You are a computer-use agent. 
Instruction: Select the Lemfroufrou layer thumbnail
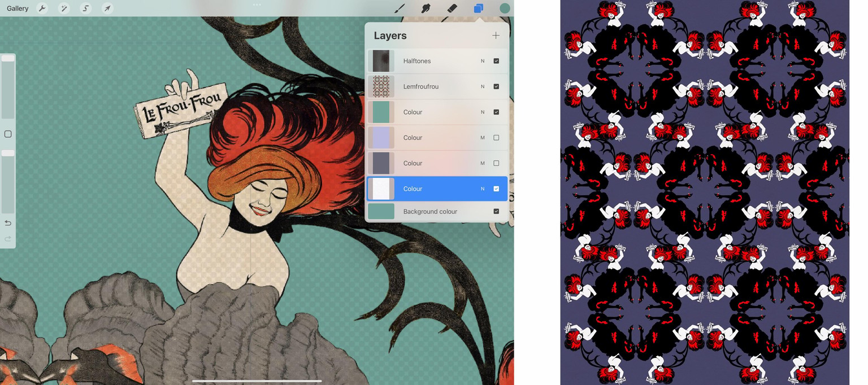coord(381,86)
